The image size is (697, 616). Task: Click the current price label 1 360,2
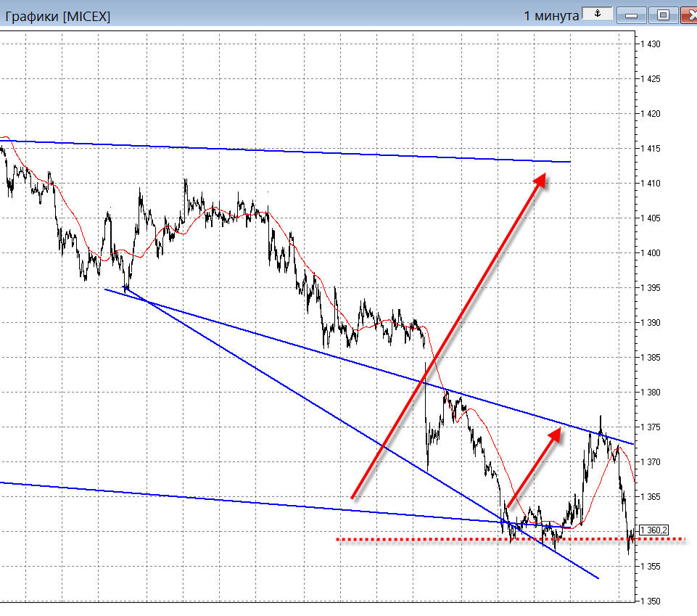pyautogui.click(x=653, y=530)
